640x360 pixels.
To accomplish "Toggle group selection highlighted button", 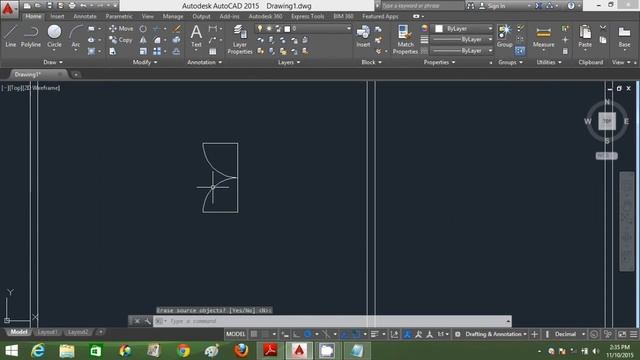I will pos(520,51).
